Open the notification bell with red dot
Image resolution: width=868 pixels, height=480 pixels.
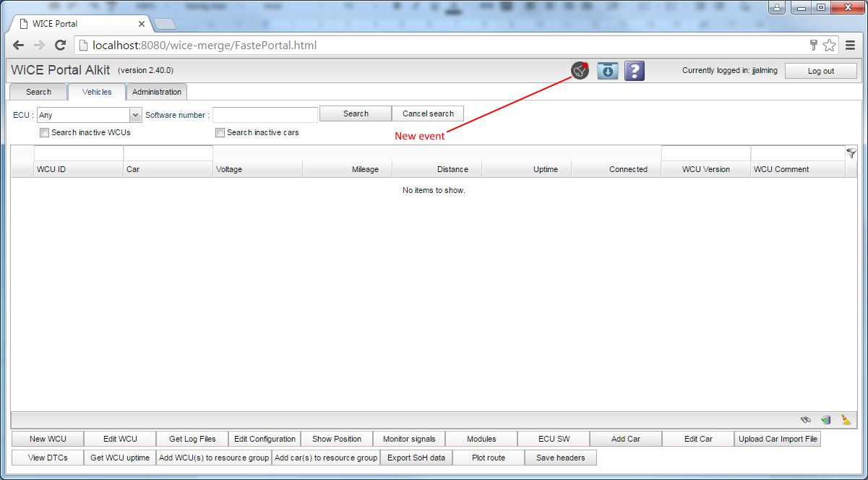(x=580, y=71)
